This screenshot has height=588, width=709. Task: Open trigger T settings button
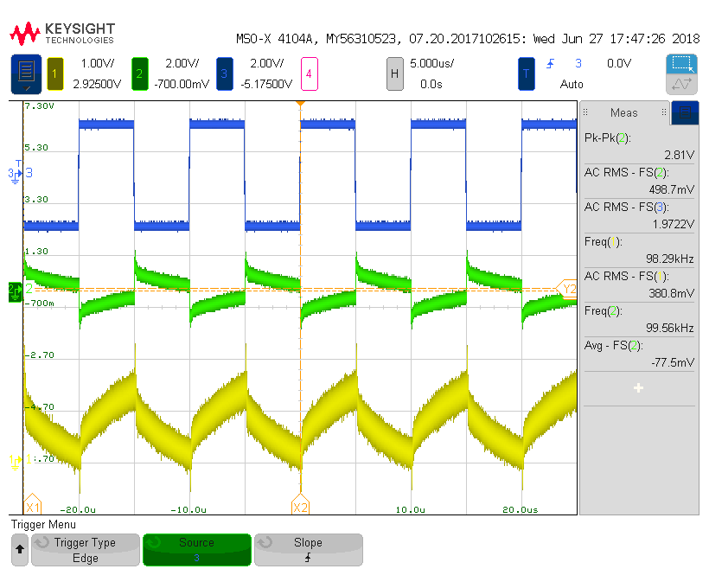527,74
